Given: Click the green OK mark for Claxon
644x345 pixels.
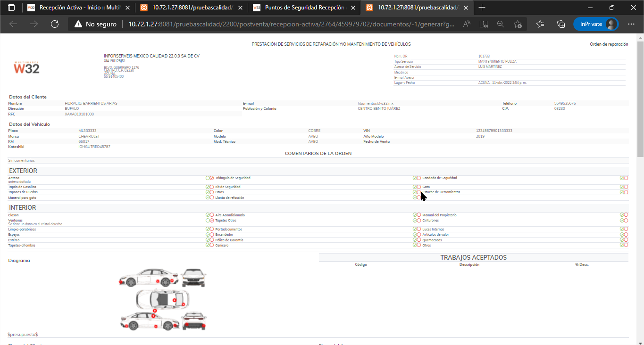Looking at the screenshot, I should [x=208, y=215].
